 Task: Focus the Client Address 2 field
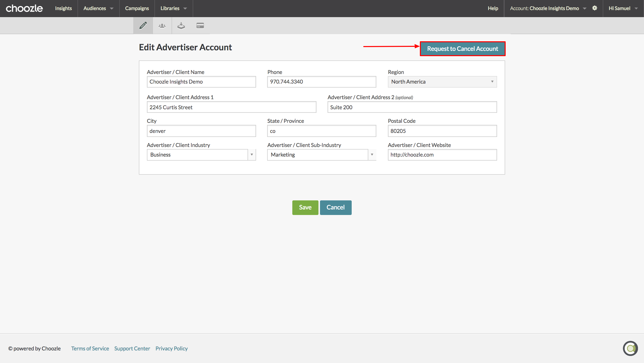[412, 107]
